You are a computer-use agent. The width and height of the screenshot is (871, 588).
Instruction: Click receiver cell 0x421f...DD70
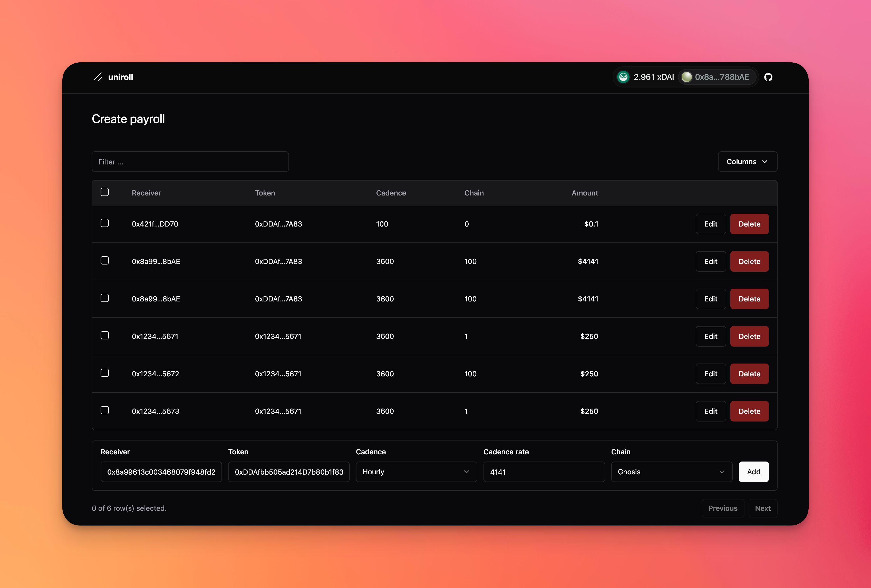(155, 224)
